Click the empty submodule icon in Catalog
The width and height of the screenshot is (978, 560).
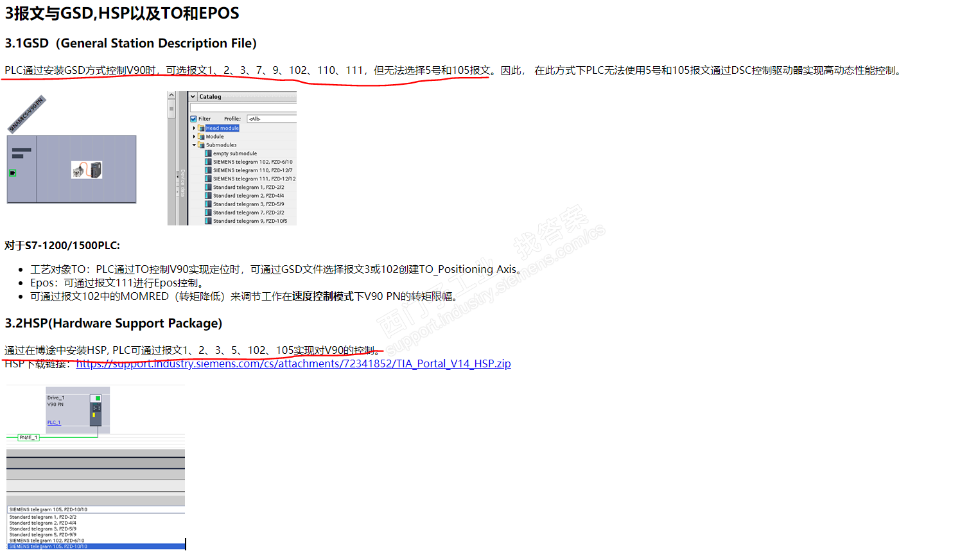208,153
